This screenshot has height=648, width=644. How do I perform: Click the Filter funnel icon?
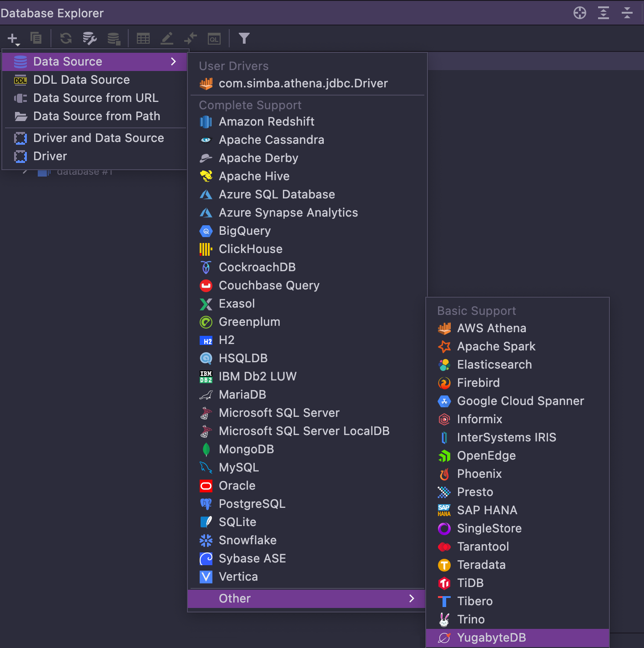[x=244, y=38]
